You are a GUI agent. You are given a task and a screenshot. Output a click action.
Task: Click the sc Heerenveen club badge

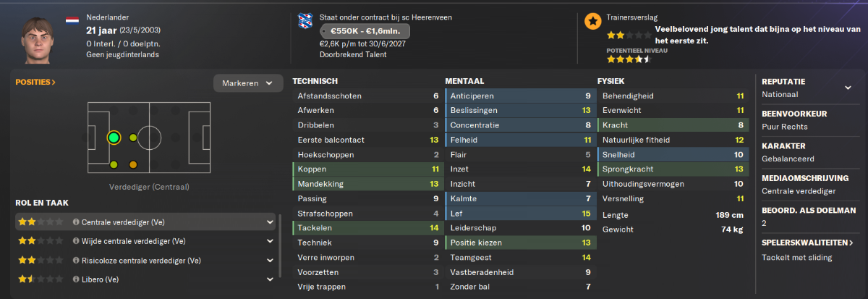[305, 21]
